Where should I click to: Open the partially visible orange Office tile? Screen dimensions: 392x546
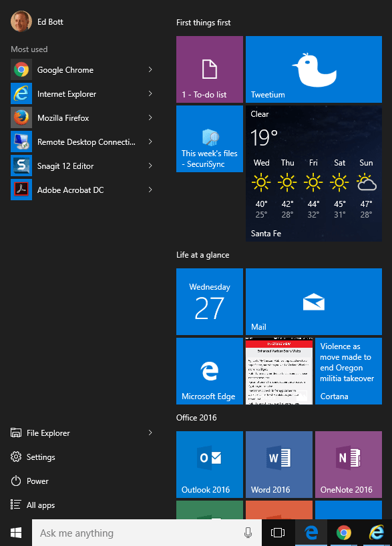coord(279,510)
